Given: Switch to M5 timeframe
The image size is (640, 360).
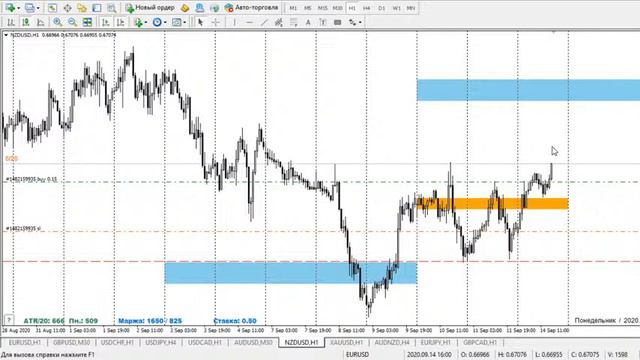Looking at the screenshot, I should coord(307,8).
